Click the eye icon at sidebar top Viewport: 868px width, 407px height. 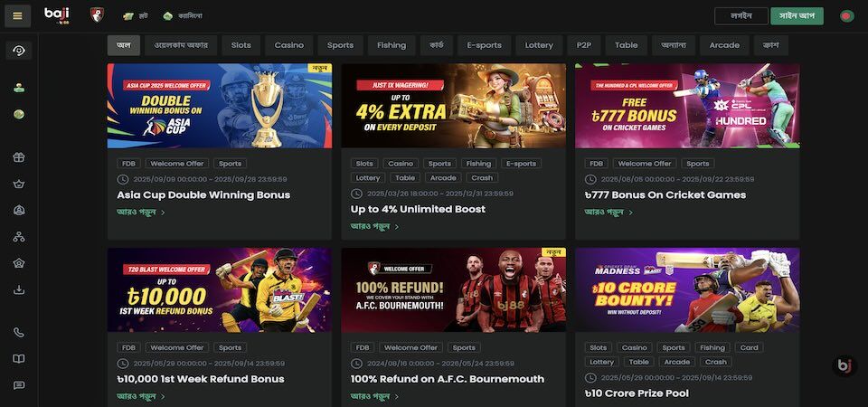(19, 51)
